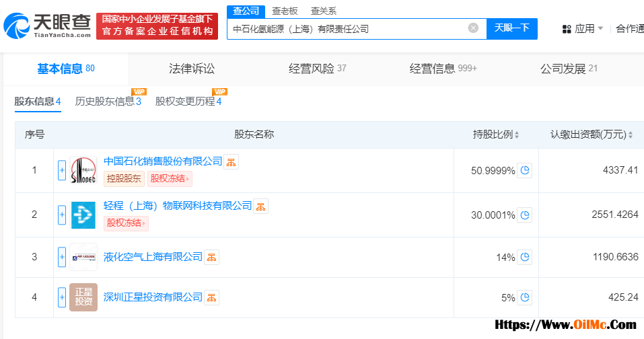Click the 轻程 blue company logo
Image resolution: width=644 pixels, height=339 pixels.
(83, 215)
